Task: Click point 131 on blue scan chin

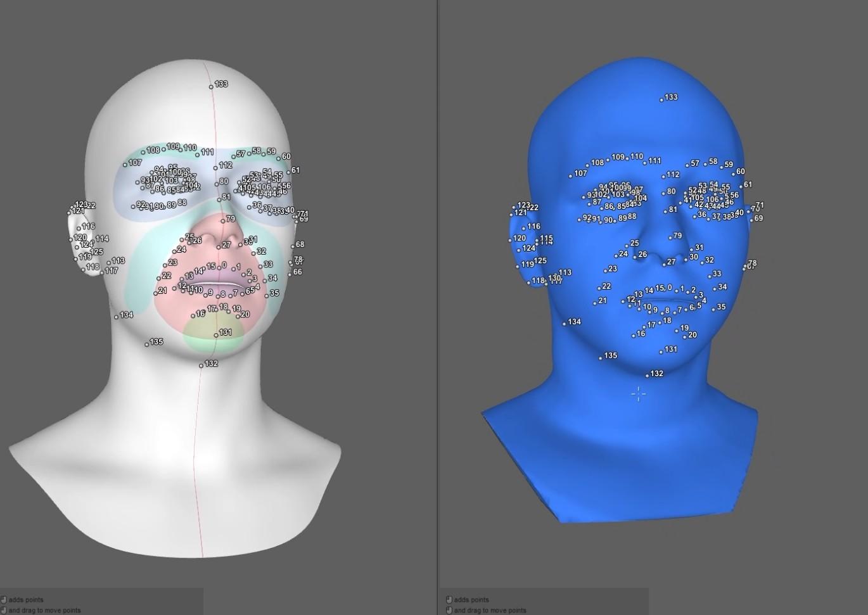Action: pos(661,352)
